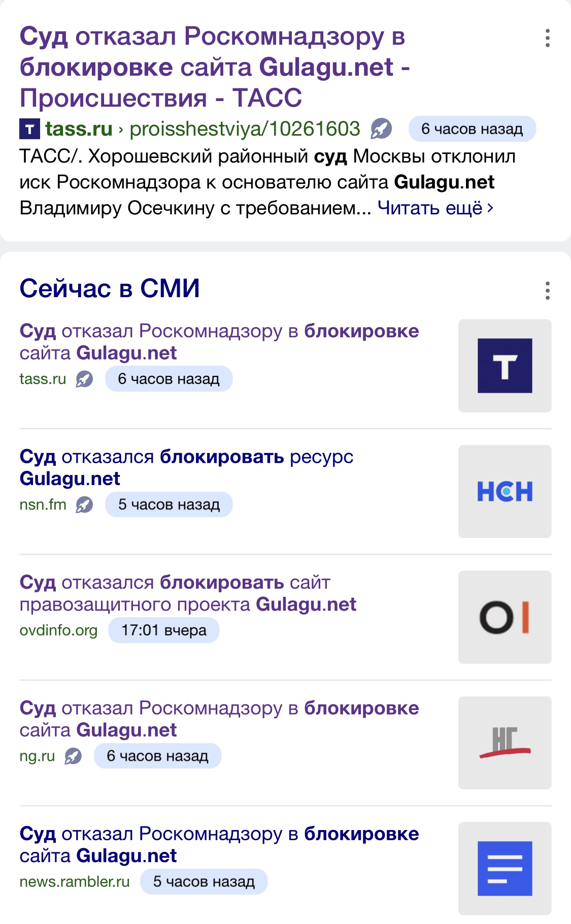Open ovdinfo.org article about правозащитного проекта
Viewport: 571px width, 924px height.
click(x=188, y=593)
